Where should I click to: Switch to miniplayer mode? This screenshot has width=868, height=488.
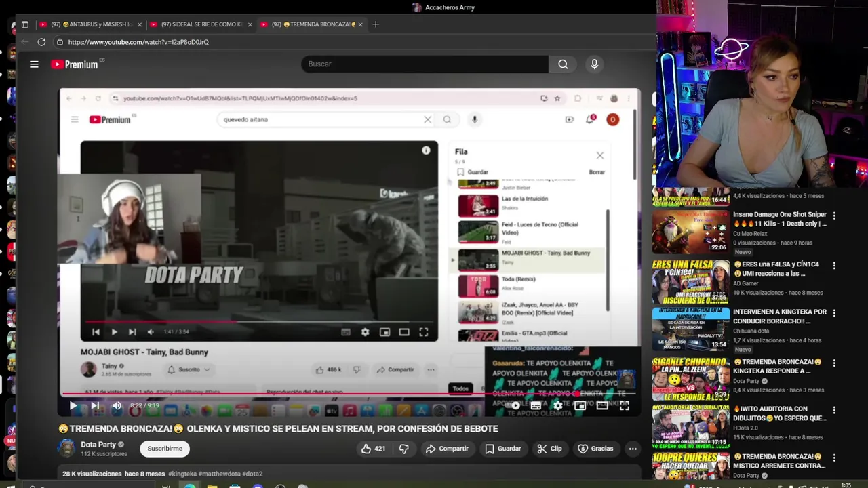click(580, 406)
